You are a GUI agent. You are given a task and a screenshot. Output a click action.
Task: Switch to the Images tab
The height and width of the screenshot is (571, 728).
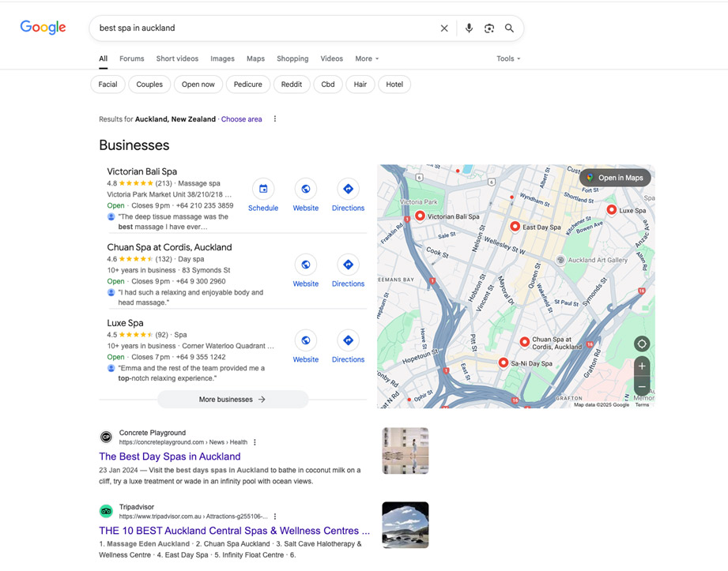click(222, 58)
